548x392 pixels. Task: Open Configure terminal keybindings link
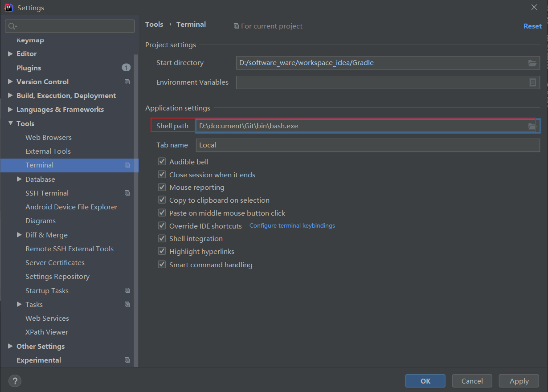pos(292,226)
